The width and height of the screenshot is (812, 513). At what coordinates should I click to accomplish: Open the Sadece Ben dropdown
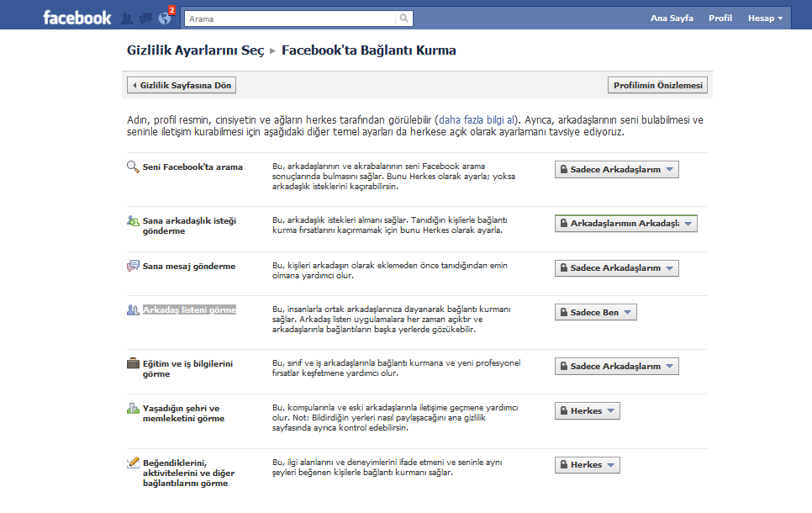(x=595, y=313)
